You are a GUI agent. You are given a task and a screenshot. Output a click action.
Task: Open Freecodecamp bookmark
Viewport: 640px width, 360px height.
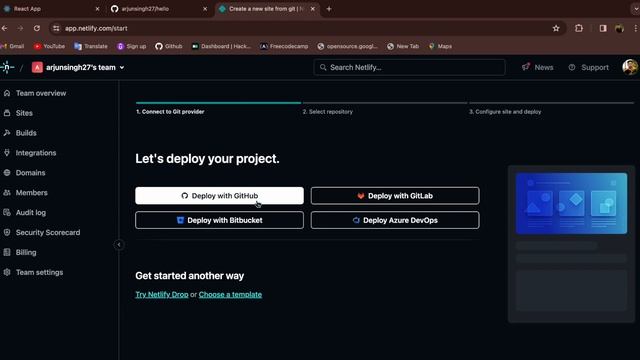284,47
